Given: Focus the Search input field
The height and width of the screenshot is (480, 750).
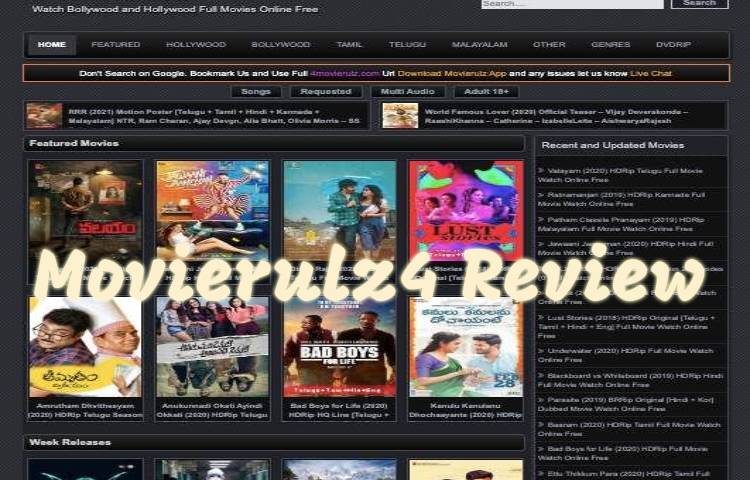Looking at the screenshot, I should 571,4.
